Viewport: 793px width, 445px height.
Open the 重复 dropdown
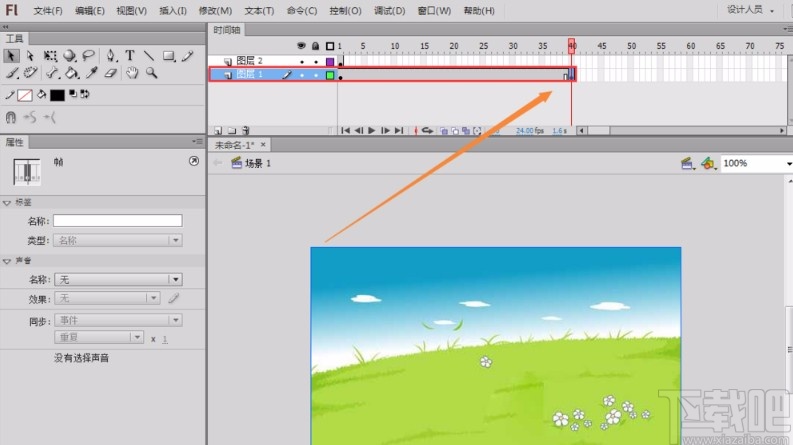click(99, 337)
